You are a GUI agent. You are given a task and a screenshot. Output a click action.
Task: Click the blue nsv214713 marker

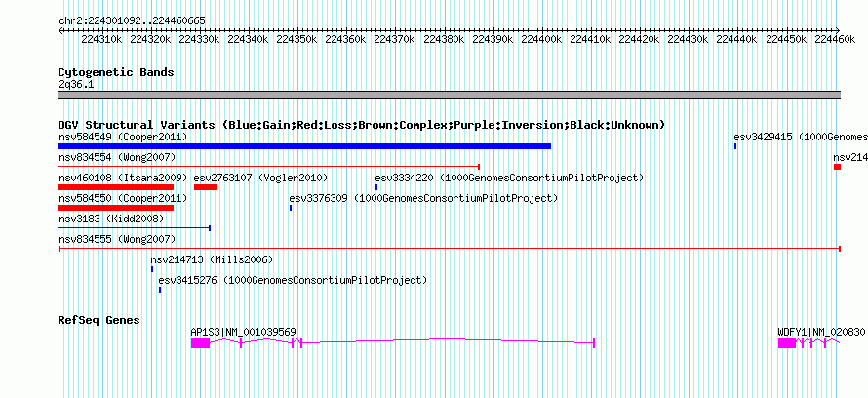[x=152, y=269]
